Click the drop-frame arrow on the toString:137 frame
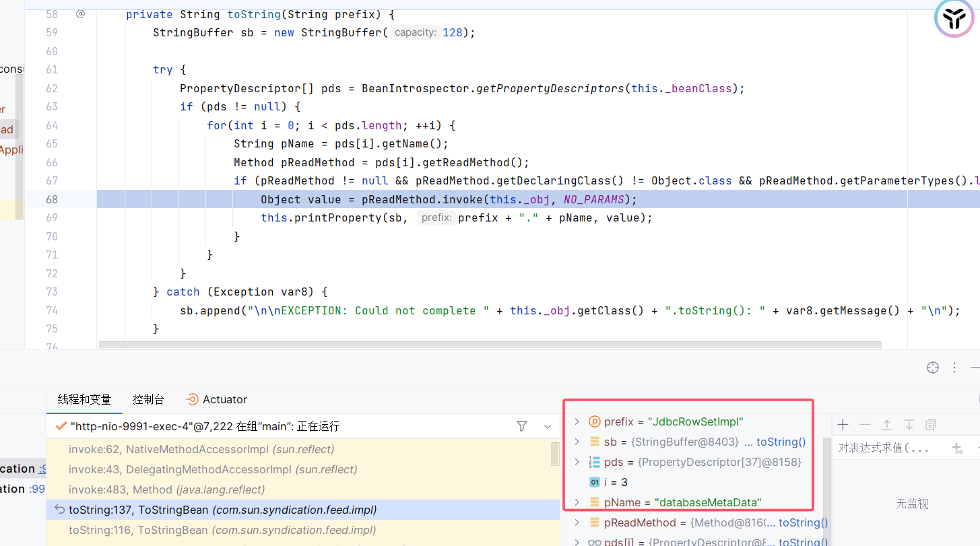This screenshot has height=546, width=980. pyautogui.click(x=59, y=510)
